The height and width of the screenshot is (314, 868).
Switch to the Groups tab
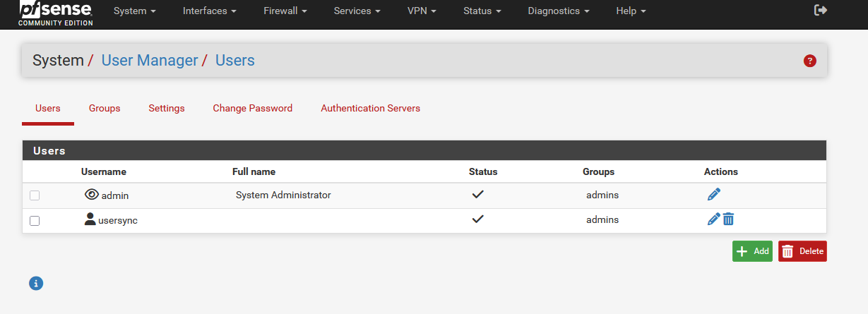105,109
